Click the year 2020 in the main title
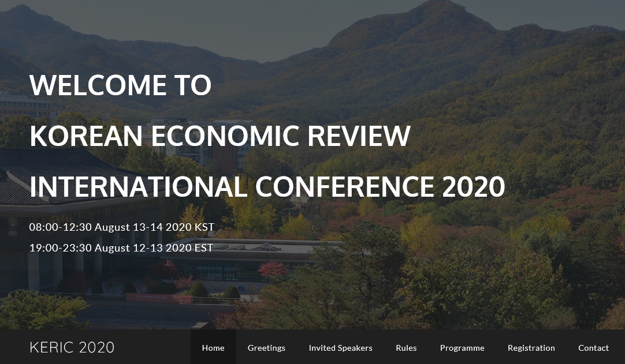This screenshot has height=364, width=625. click(473, 187)
